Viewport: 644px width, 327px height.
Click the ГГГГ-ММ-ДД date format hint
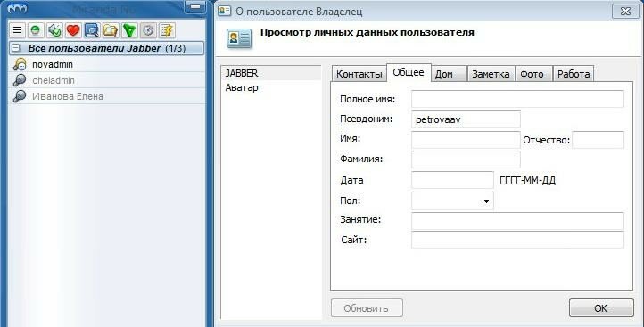[528, 181]
